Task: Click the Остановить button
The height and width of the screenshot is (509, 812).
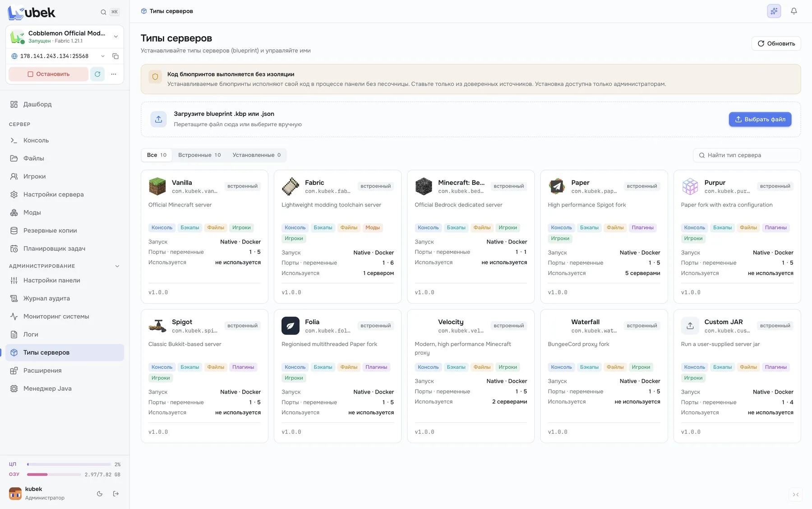Action: 48,74
